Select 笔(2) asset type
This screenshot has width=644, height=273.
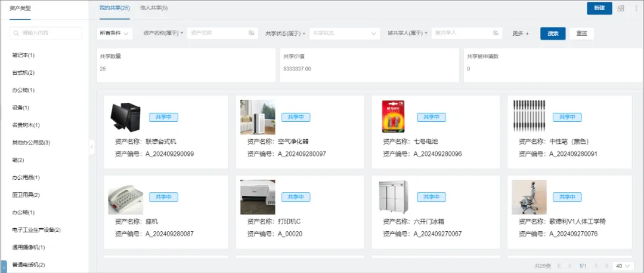[18, 159]
